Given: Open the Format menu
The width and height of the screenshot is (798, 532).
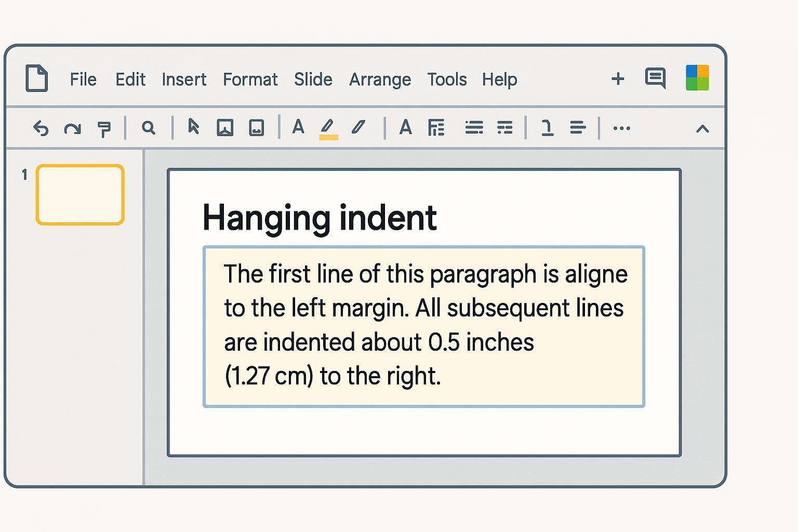Looking at the screenshot, I should (250, 79).
